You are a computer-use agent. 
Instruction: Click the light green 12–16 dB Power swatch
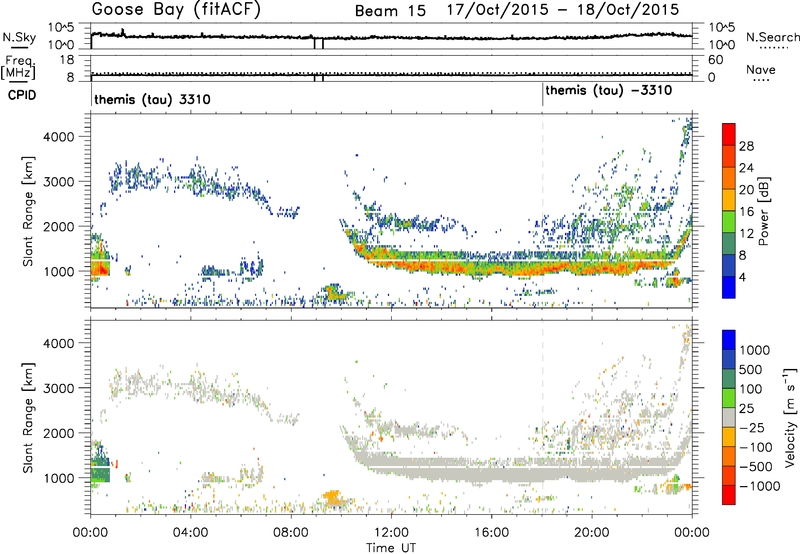(729, 222)
